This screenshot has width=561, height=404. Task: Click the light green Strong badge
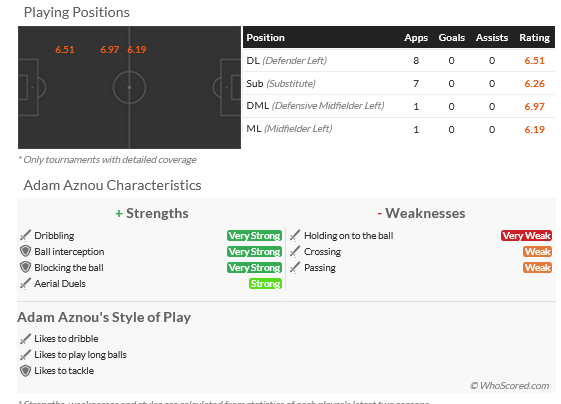click(265, 283)
